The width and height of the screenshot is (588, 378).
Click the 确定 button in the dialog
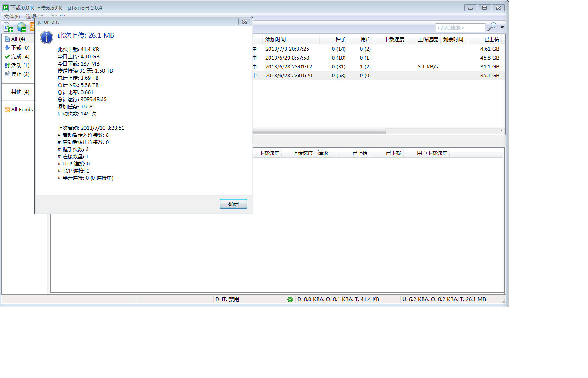(x=234, y=204)
